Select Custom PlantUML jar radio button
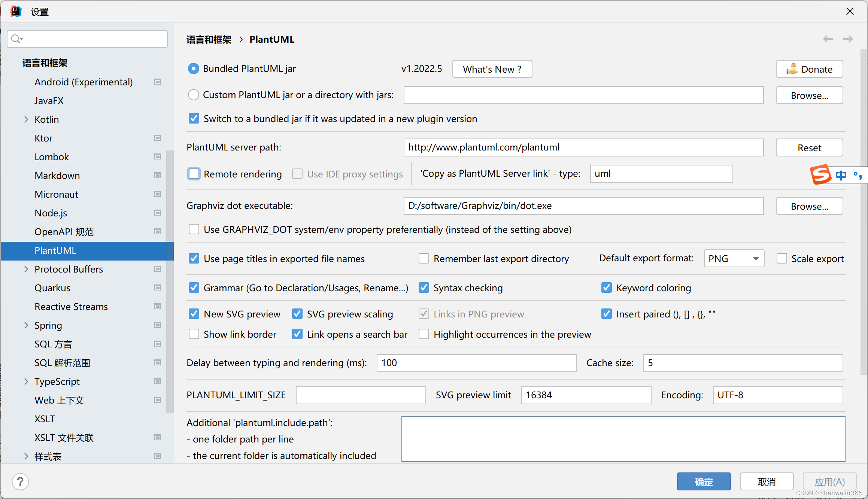This screenshot has height=499, width=868. pos(193,95)
